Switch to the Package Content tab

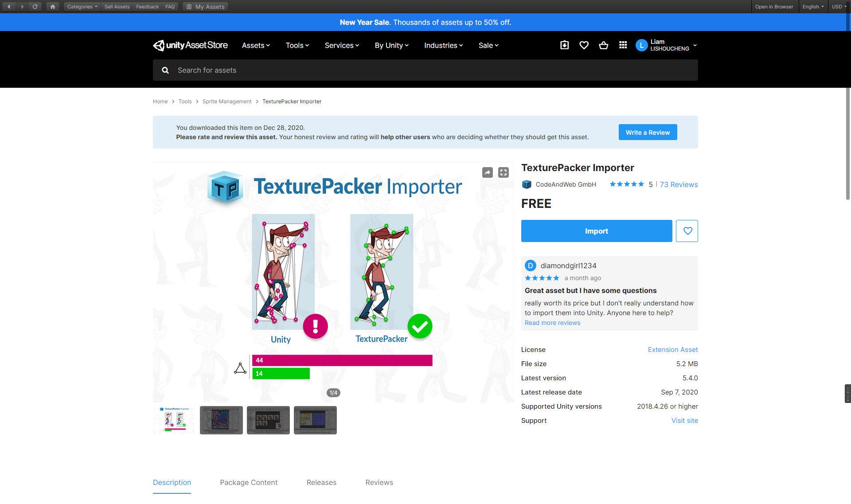click(249, 482)
